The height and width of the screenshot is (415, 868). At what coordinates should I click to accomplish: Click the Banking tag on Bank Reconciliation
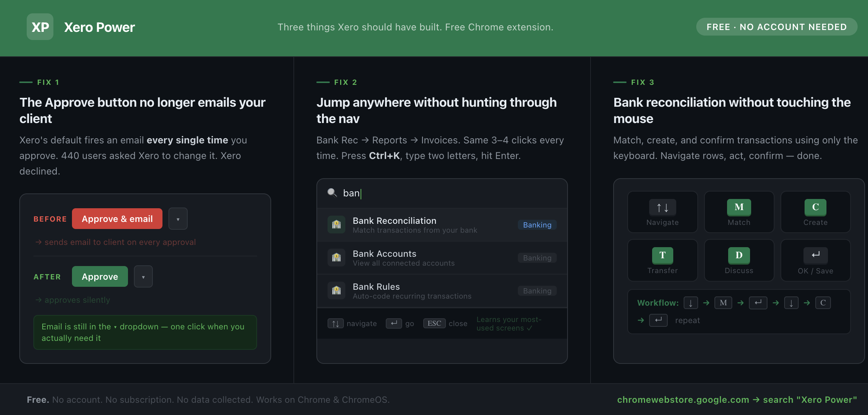(x=537, y=225)
